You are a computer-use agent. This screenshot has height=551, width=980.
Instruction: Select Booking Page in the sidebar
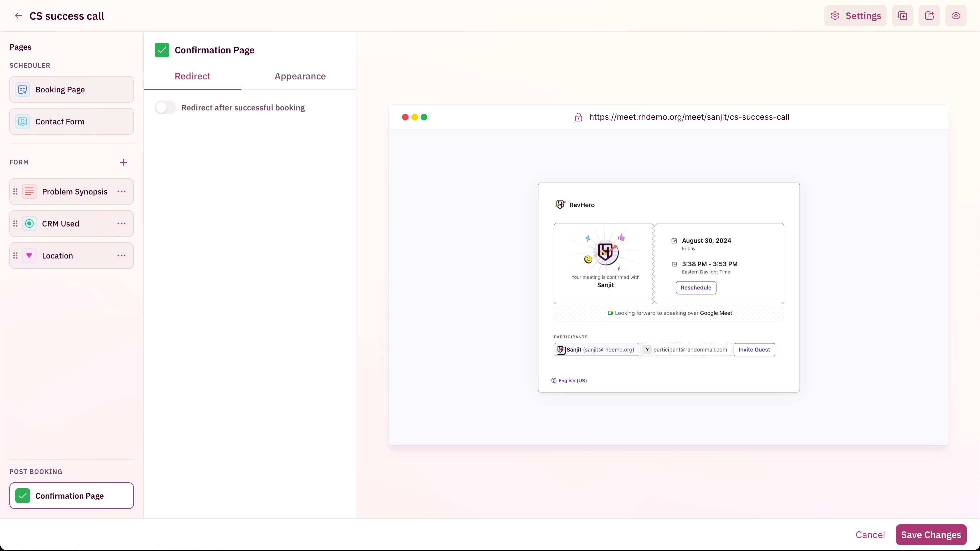(72, 89)
